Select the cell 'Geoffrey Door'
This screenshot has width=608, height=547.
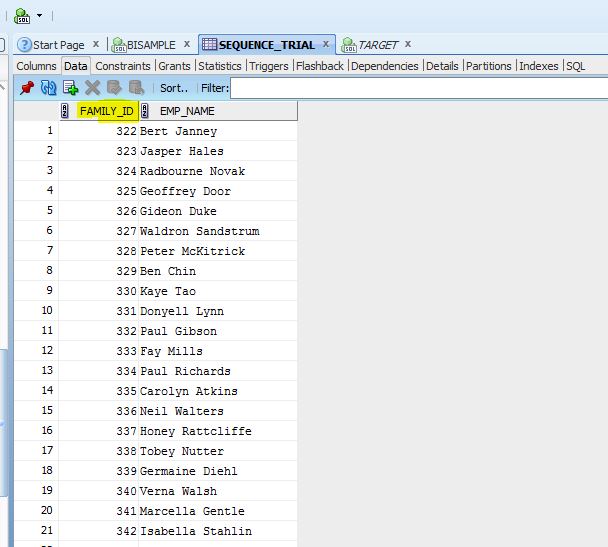[x=218, y=191]
